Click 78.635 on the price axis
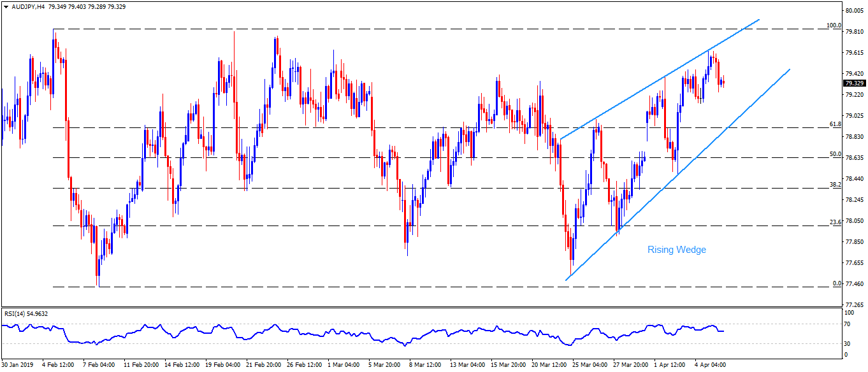The height and width of the screenshot is (372, 868). click(x=855, y=157)
